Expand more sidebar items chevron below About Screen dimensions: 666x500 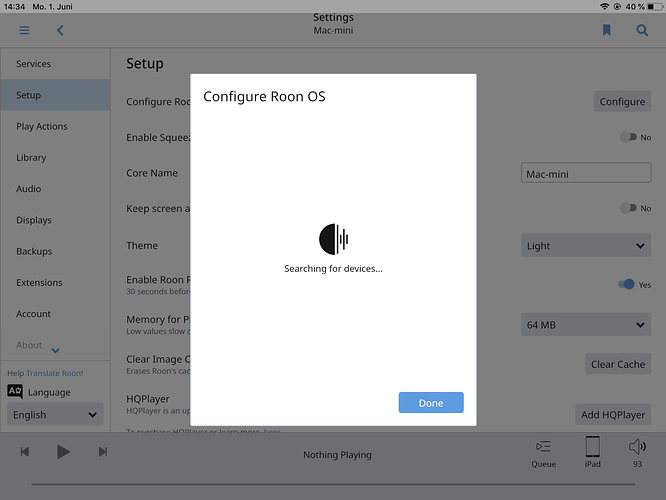(x=55, y=350)
